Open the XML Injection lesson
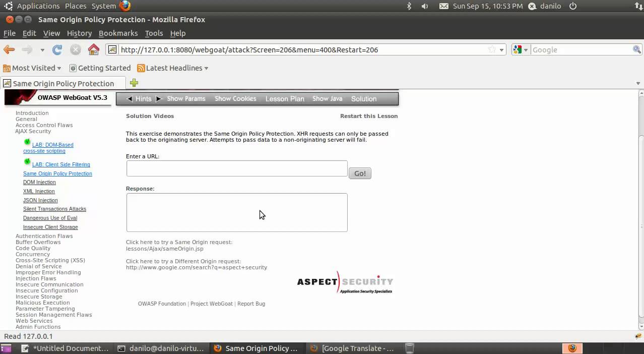 tap(39, 191)
